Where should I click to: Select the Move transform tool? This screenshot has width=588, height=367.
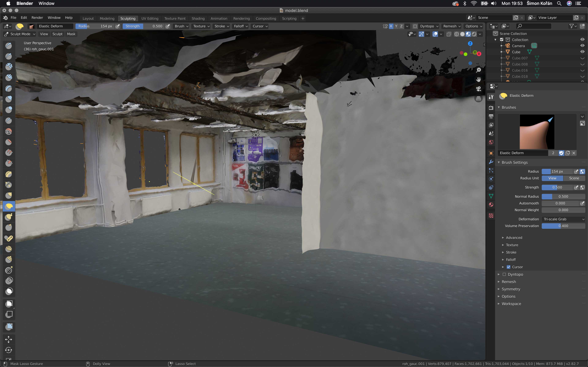point(9,339)
